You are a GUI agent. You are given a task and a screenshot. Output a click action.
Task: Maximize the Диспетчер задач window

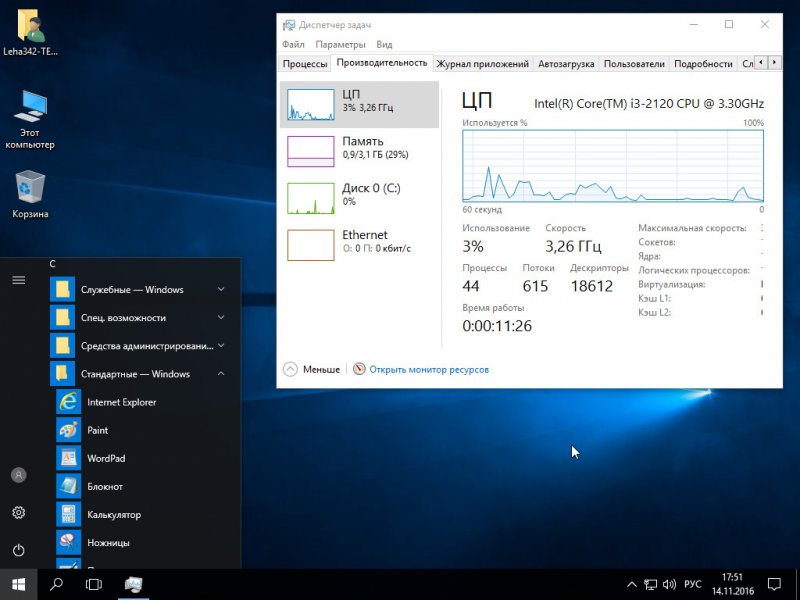(x=729, y=24)
